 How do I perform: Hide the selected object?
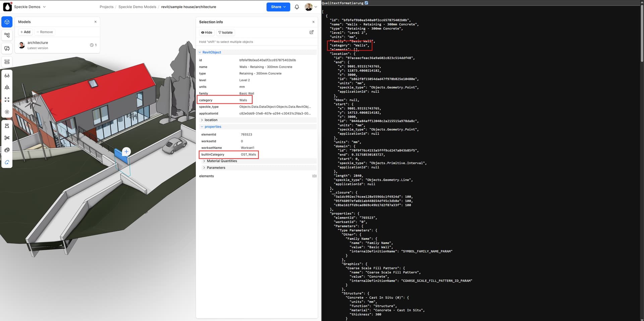tap(207, 33)
